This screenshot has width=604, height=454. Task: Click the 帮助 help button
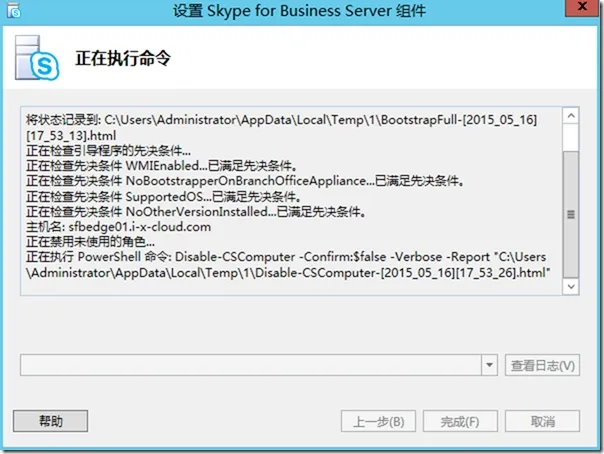coord(50,421)
